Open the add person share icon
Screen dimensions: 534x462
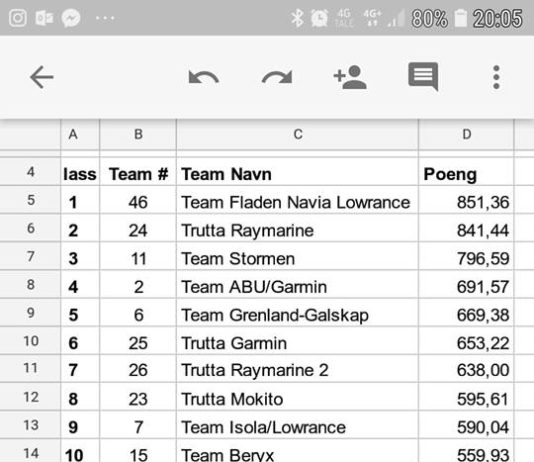(350, 77)
